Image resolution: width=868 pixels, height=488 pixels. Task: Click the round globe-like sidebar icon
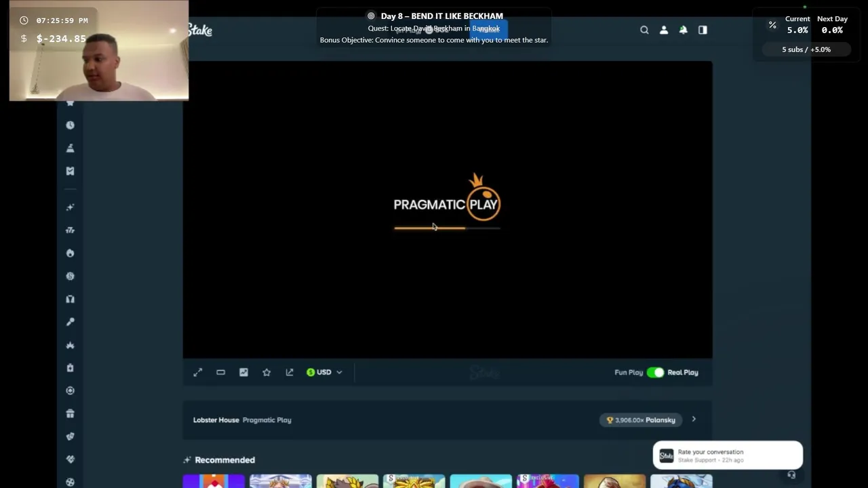70,276
